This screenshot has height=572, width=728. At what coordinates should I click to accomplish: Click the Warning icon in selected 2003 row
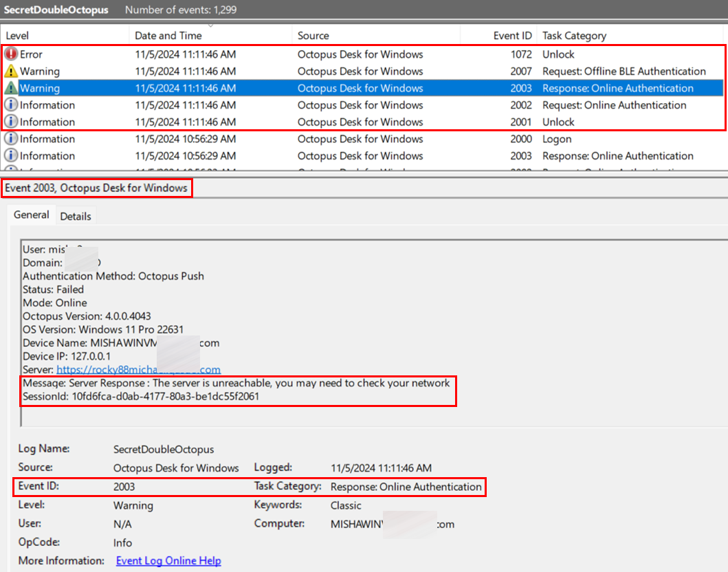pos(11,88)
